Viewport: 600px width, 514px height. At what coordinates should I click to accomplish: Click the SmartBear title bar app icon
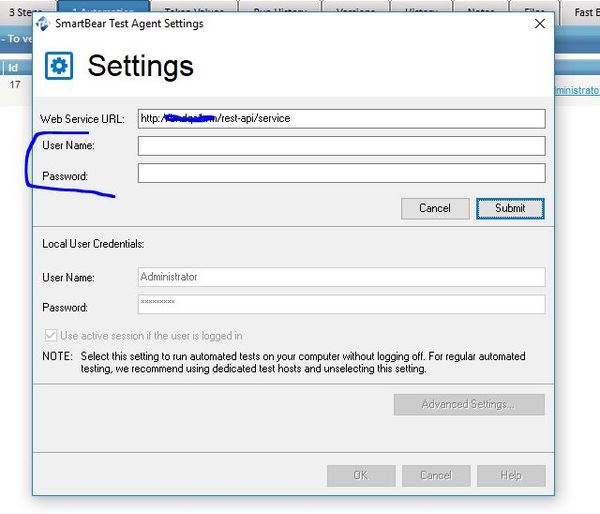coord(43,24)
